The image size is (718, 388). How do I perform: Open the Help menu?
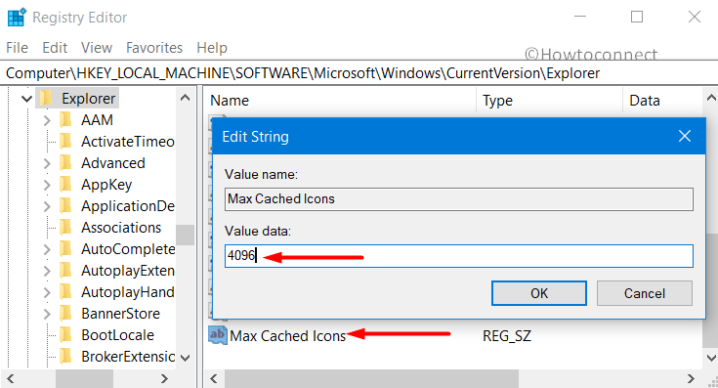(212, 48)
